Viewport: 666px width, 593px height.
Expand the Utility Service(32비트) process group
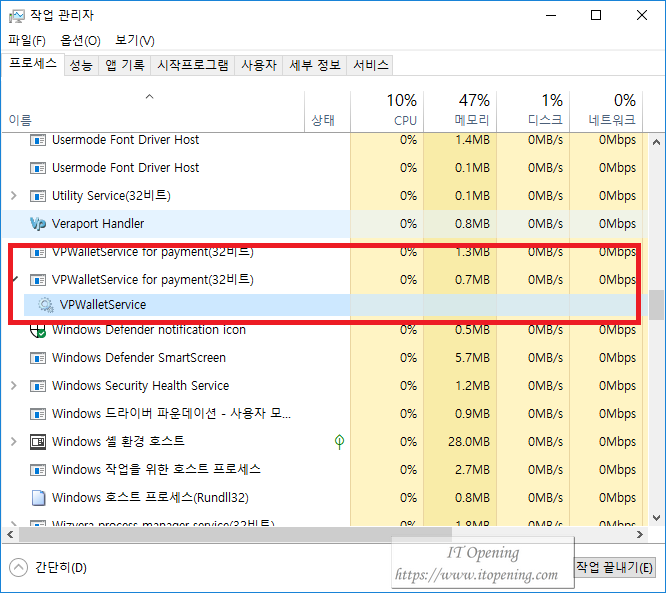13,196
